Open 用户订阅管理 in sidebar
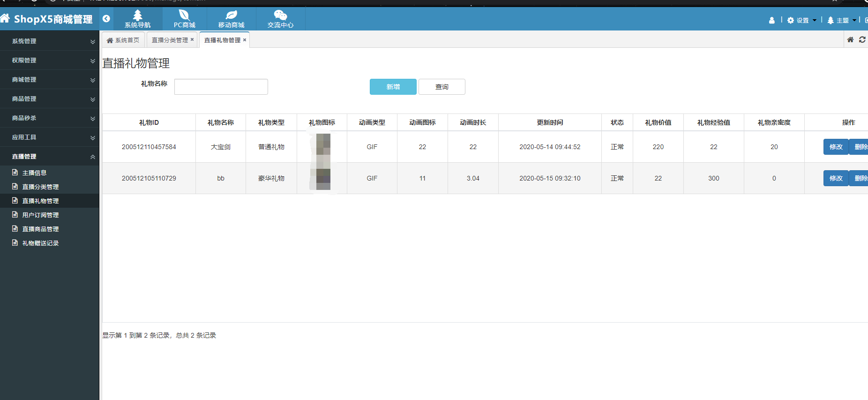The height and width of the screenshot is (400, 868). coord(50,215)
